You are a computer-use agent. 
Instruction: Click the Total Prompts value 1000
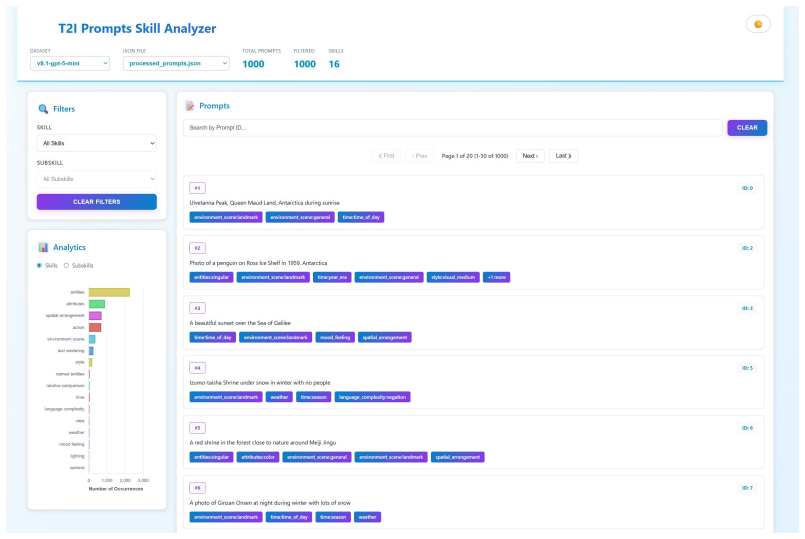[253, 64]
